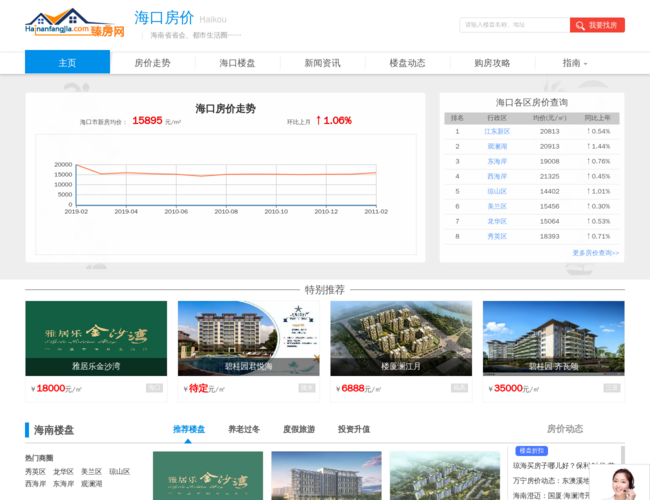The image size is (650, 500).
Task: Select 东海岸 under 热门商圈
Action: tap(63, 484)
